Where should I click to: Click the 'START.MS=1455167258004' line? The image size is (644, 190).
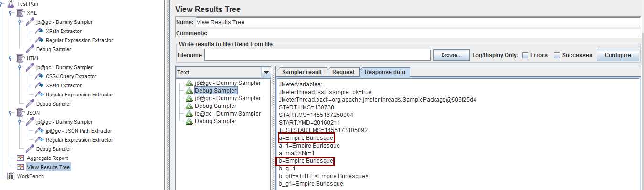pos(316,115)
